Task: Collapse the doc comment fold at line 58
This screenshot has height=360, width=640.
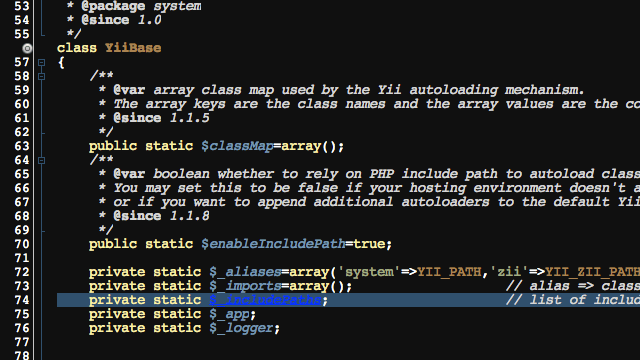Action: point(41,76)
